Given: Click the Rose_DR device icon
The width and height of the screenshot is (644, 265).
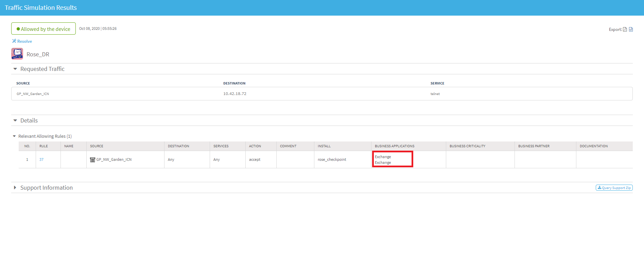Looking at the screenshot, I should pos(17,54).
